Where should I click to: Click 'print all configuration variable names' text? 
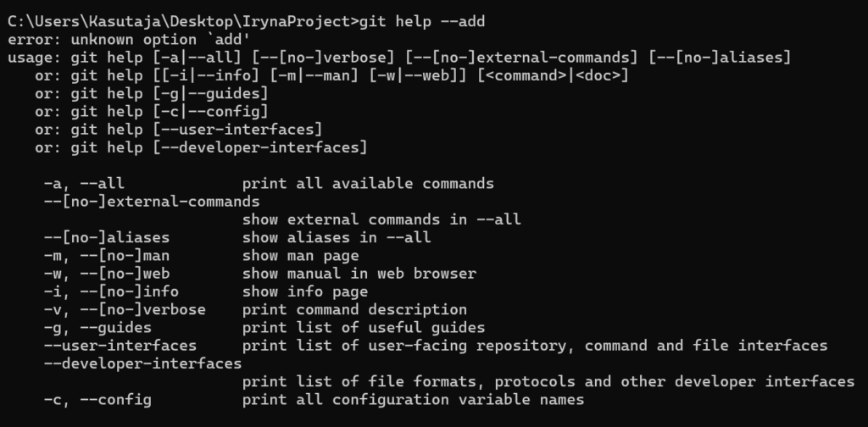click(x=413, y=399)
